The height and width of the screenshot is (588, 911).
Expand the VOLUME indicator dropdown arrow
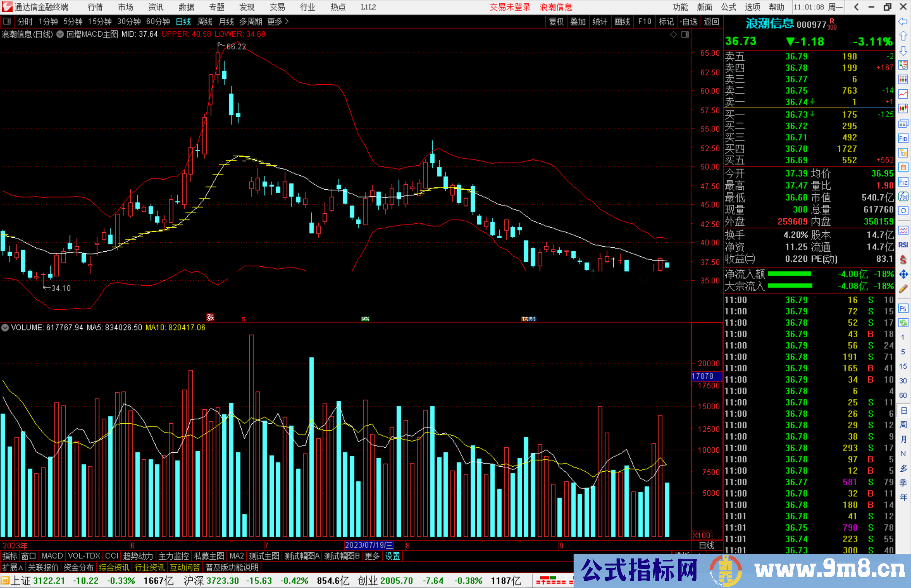tap(5, 328)
